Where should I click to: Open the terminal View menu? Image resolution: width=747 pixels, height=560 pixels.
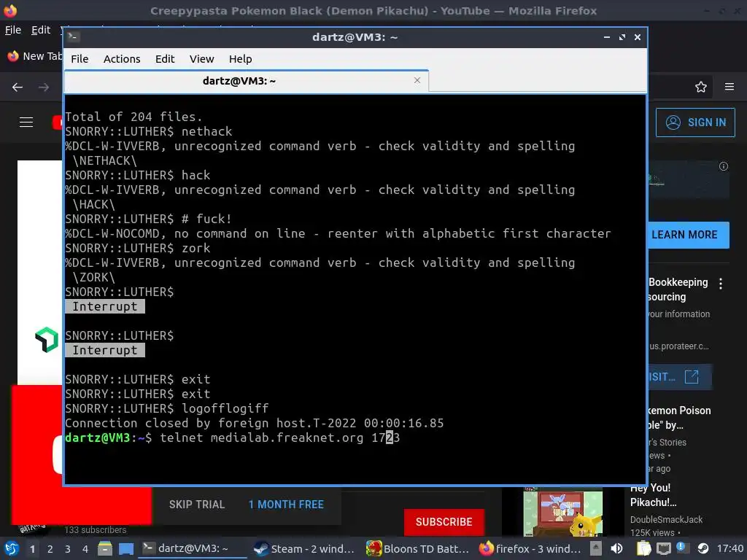pyautogui.click(x=201, y=59)
